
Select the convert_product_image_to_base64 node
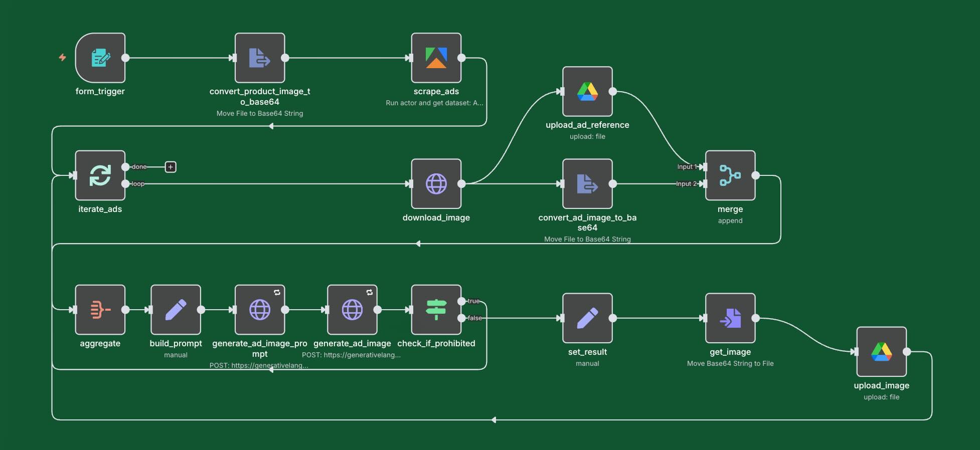pos(260,58)
